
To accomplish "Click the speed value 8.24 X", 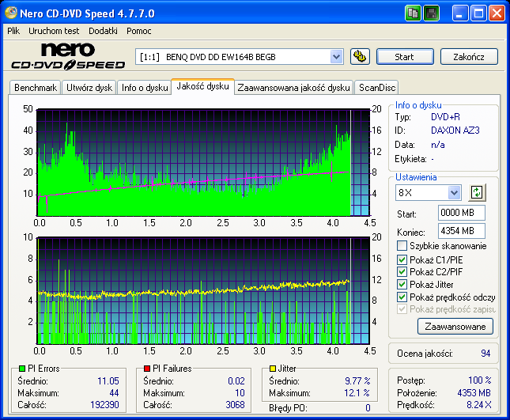I will click(479, 405).
